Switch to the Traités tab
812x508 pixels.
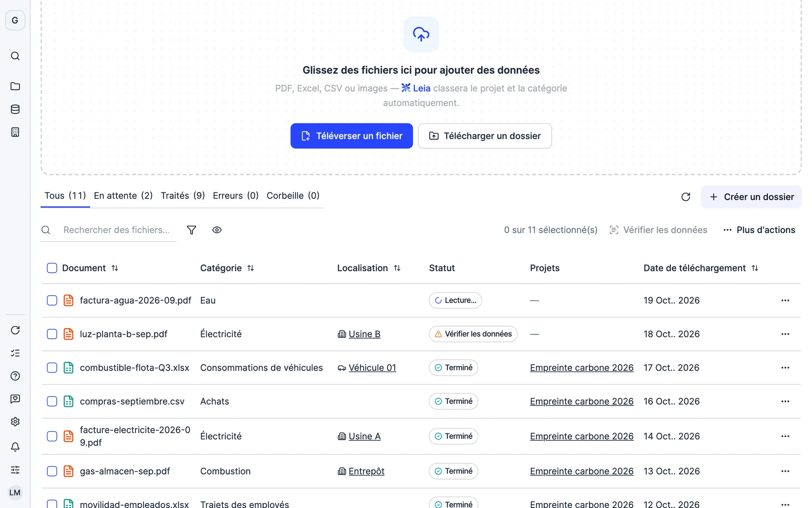pos(183,196)
